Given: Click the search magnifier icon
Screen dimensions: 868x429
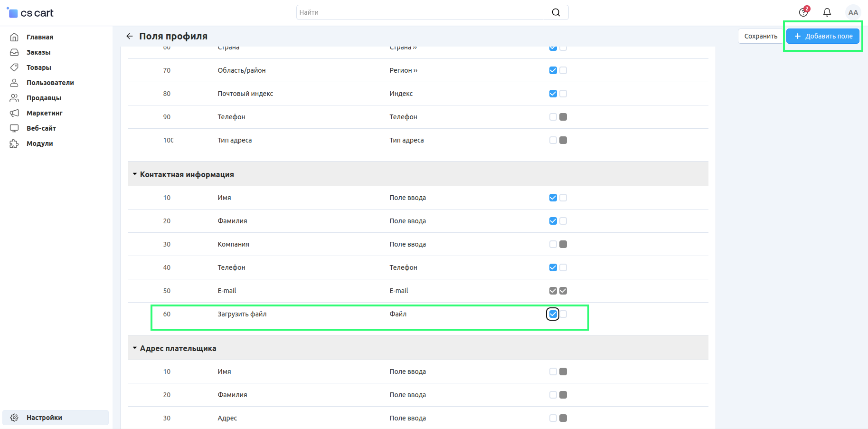Looking at the screenshot, I should click(556, 12).
